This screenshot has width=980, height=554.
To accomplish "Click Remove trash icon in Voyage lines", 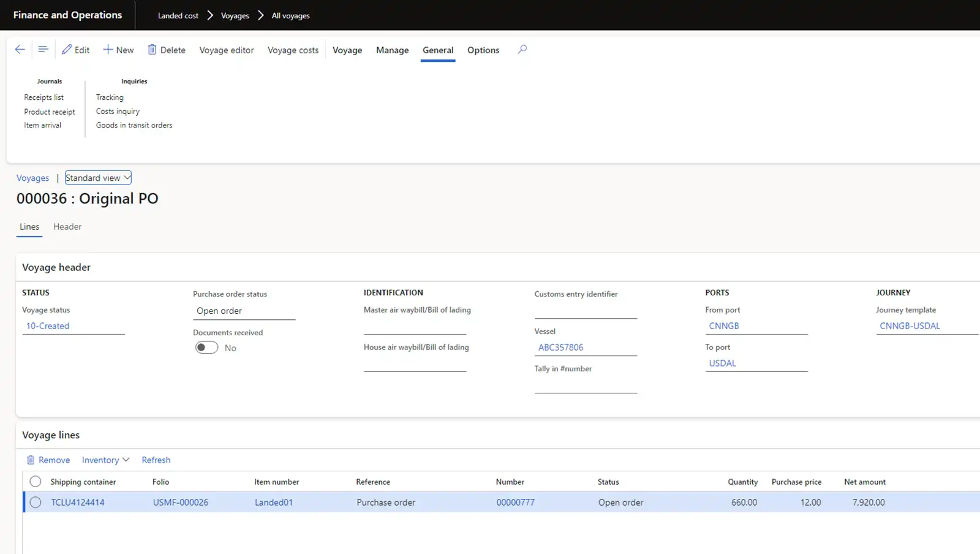I will [x=31, y=460].
